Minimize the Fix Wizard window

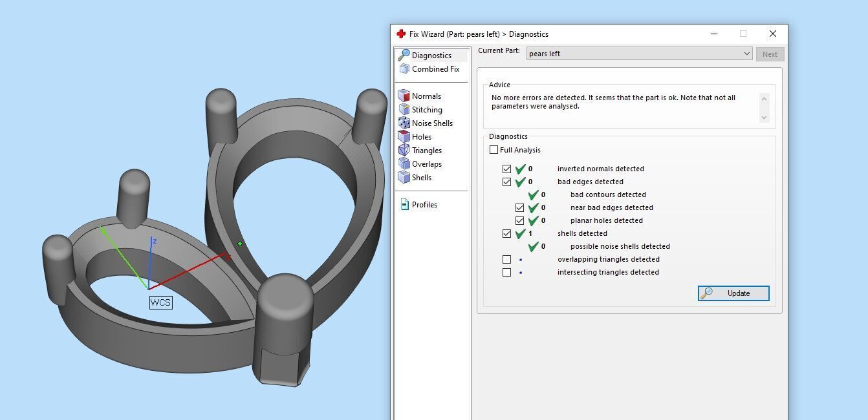click(x=713, y=34)
